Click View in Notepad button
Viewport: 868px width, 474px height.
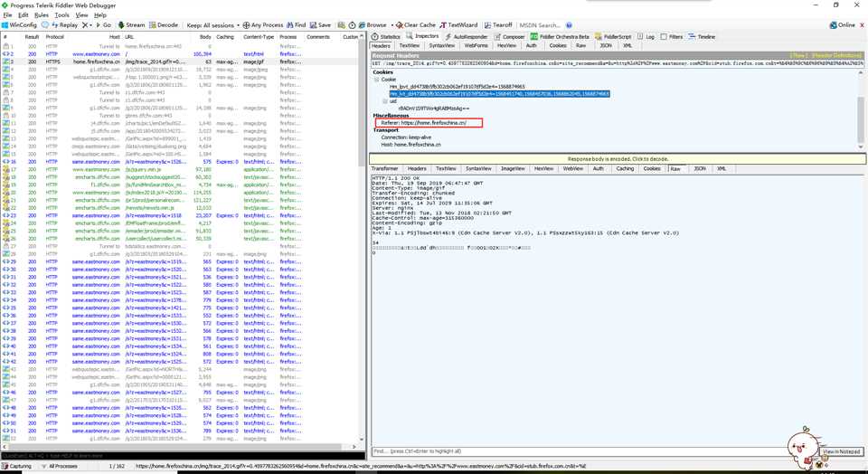pos(842,452)
